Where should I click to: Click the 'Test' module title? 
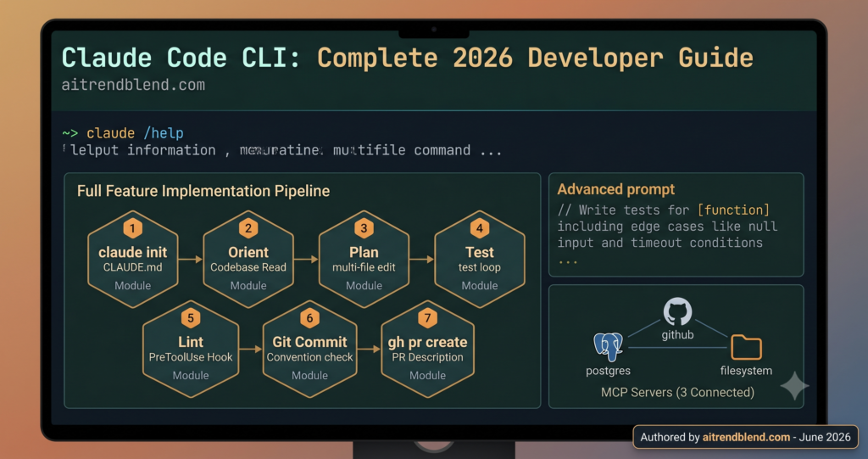pos(480,252)
